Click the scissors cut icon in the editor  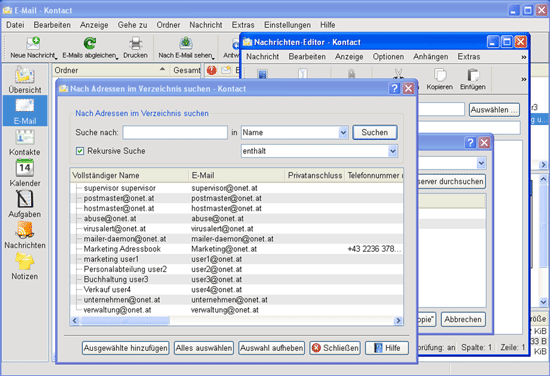tap(398, 74)
